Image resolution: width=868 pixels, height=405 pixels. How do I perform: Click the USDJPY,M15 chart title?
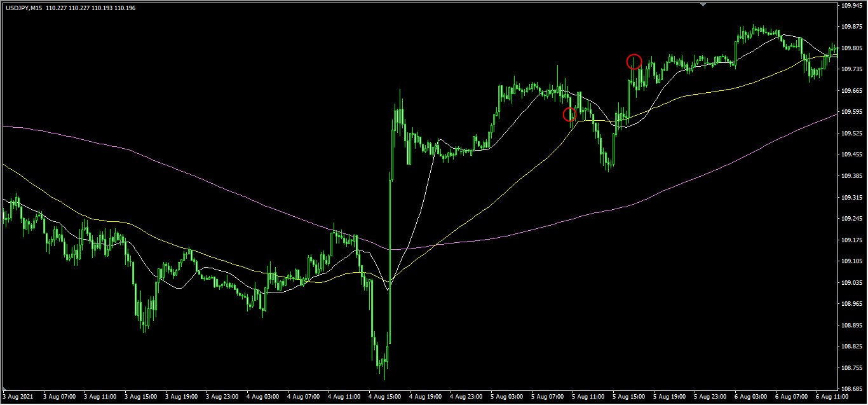pyautogui.click(x=22, y=8)
